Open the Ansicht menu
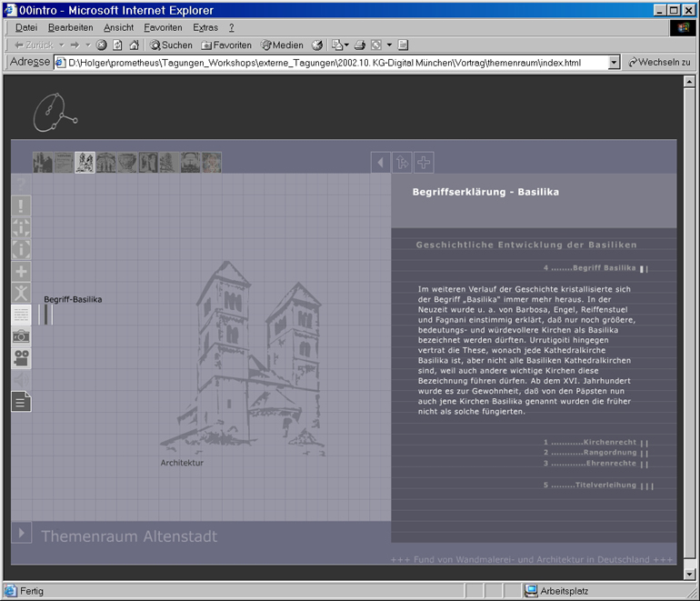This screenshot has width=700, height=601. 118,27
